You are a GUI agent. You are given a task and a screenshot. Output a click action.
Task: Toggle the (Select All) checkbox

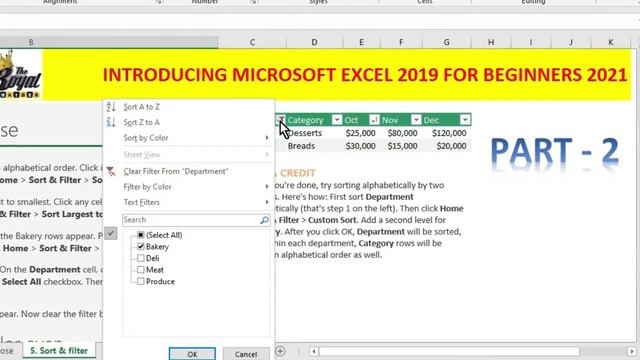point(140,235)
